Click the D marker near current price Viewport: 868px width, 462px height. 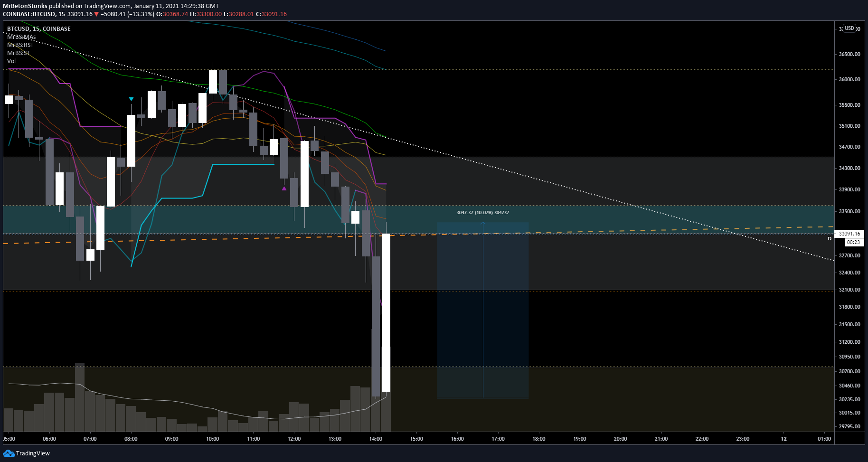[x=830, y=239]
